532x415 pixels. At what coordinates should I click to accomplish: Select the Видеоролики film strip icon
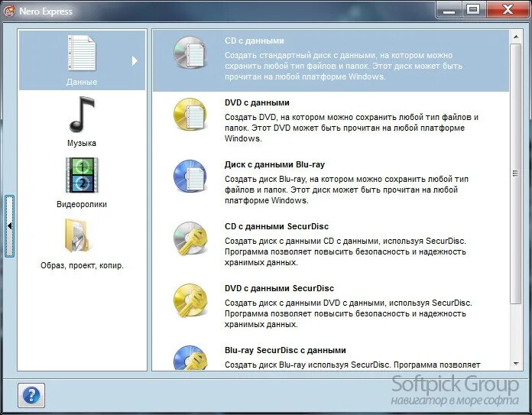coord(82,175)
